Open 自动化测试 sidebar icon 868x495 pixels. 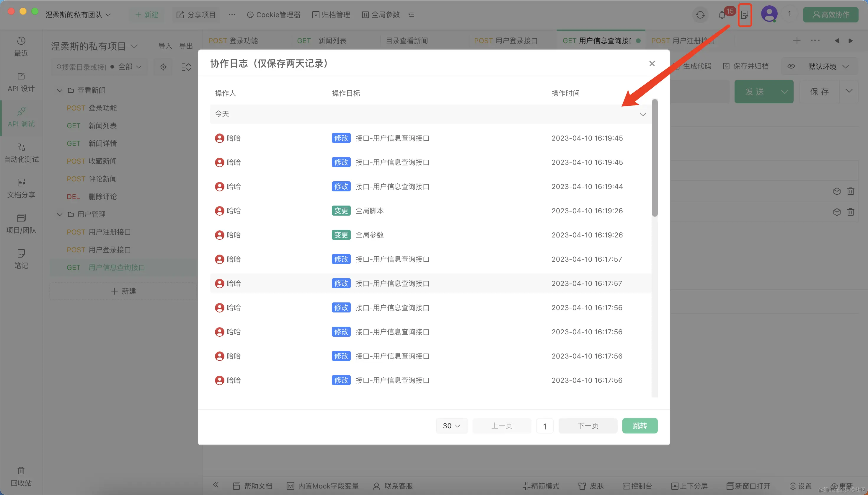coord(21,153)
